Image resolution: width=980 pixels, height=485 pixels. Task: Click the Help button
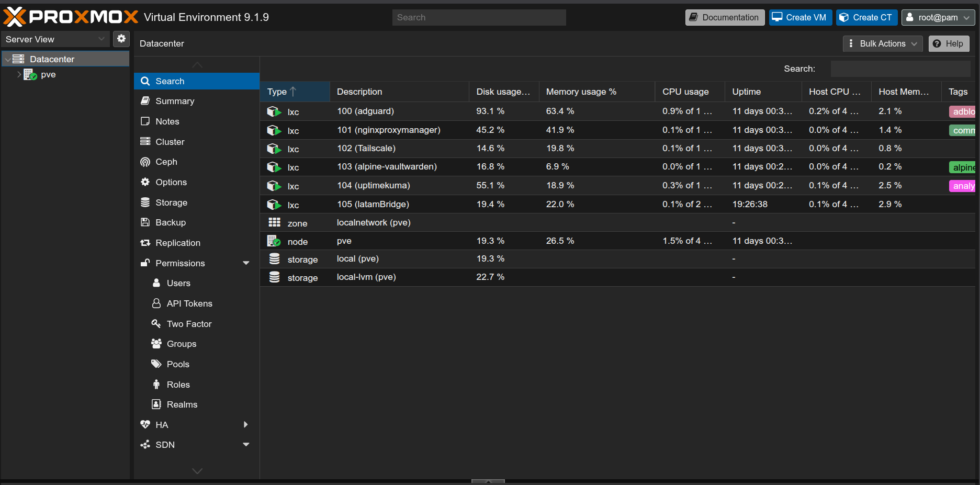coord(949,43)
